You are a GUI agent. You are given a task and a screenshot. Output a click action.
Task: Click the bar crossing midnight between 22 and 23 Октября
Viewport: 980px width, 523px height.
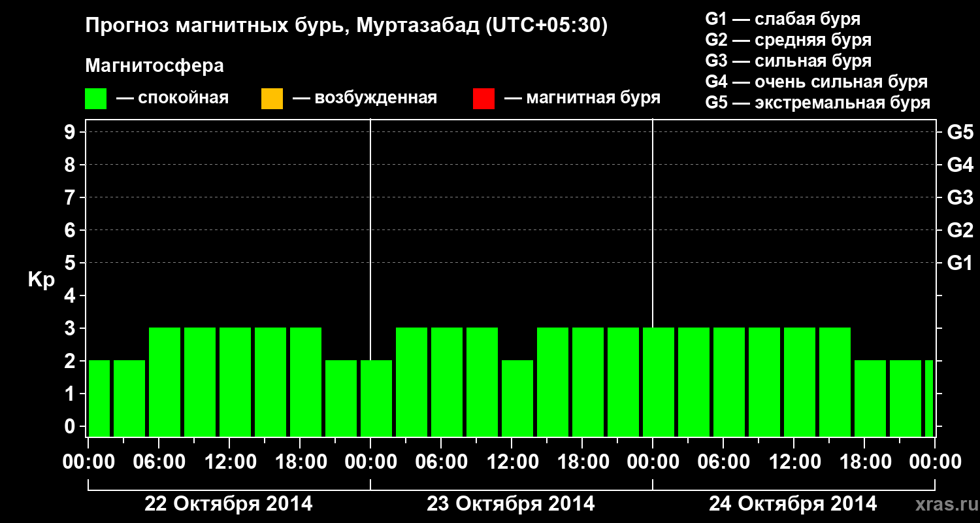[x=376, y=398]
